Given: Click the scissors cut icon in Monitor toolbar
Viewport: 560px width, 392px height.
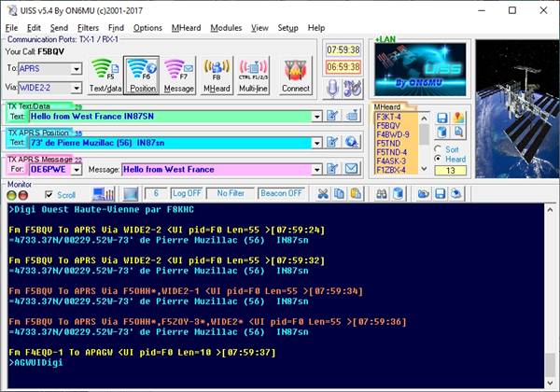Looking at the screenshot, I should coord(323,194).
